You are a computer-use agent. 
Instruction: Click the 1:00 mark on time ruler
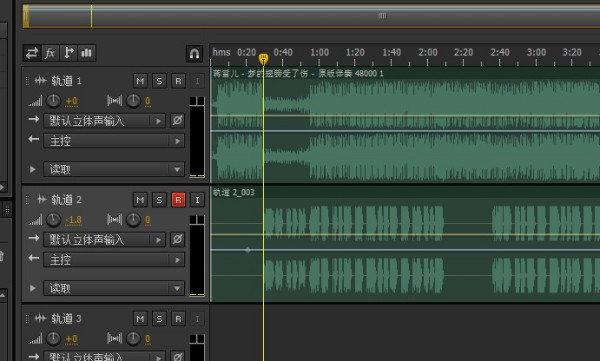click(320, 52)
